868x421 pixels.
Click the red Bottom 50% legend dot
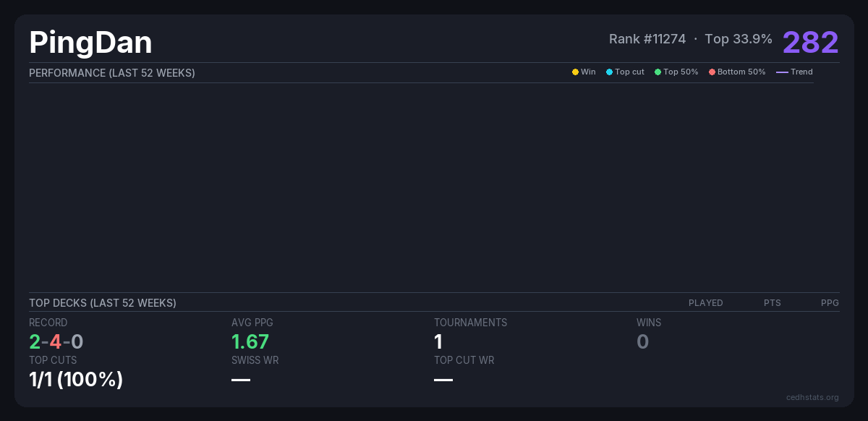[x=712, y=72]
